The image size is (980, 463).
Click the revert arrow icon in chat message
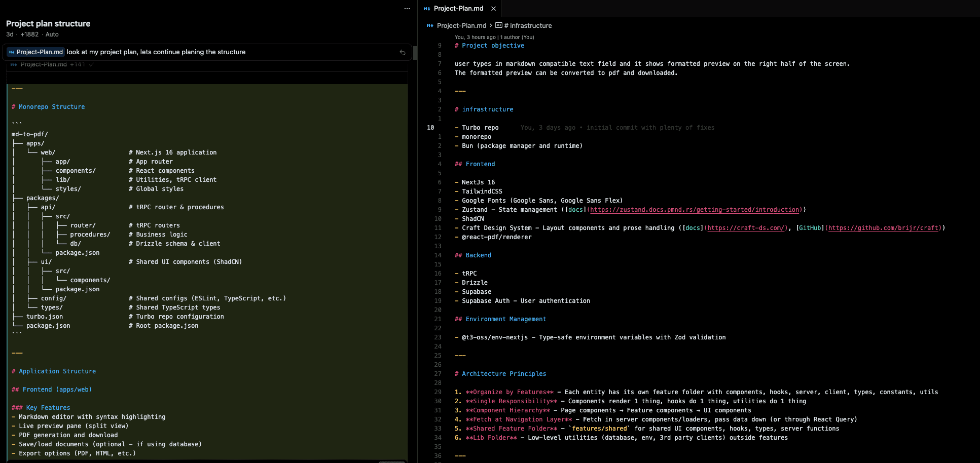(403, 52)
